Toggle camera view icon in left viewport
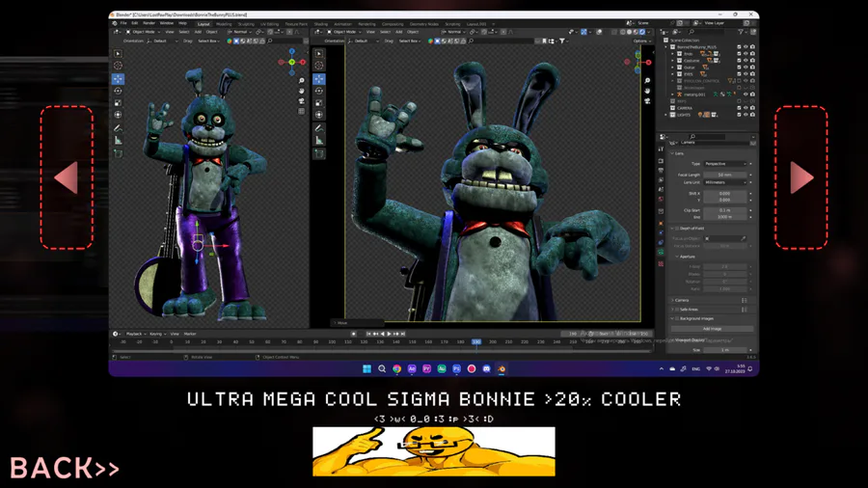 tap(301, 101)
